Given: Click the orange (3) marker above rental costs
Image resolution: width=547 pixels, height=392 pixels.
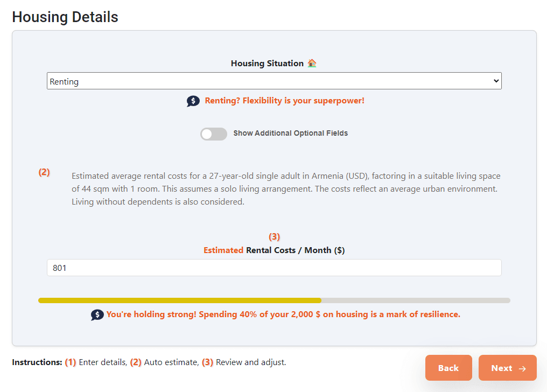Looking at the screenshot, I should point(275,236).
